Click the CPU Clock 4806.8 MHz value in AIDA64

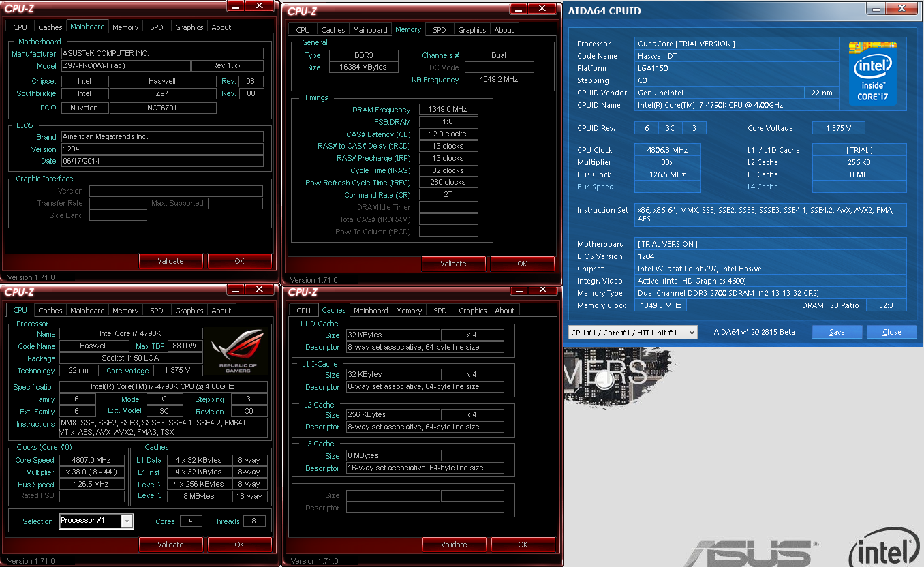tap(668, 150)
